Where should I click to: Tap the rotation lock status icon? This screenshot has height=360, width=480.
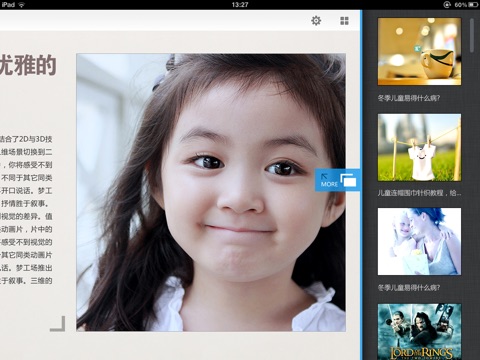(447, 5)
